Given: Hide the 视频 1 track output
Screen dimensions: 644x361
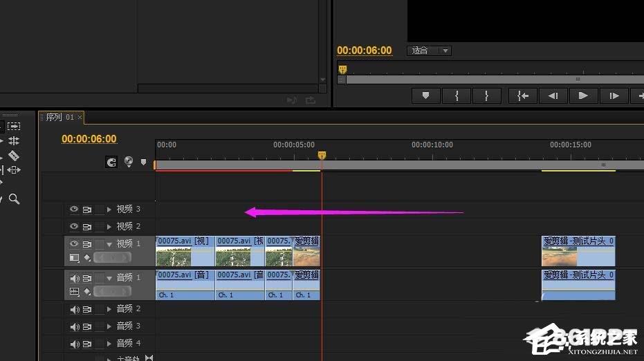Looking at the screenshot, I should [x=74, y=243].
